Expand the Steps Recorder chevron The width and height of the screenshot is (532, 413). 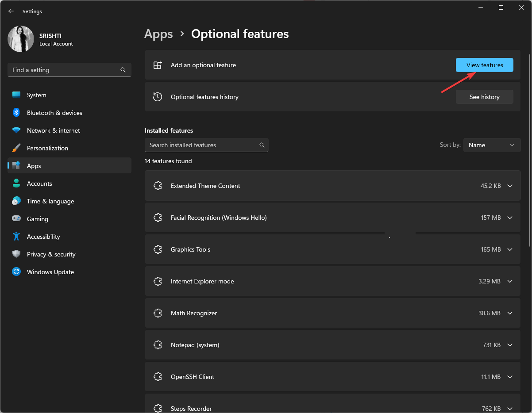pyautogui.click(x=510, y=409)
